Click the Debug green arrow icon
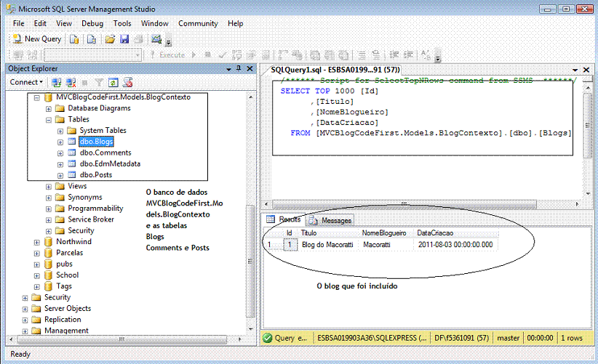The width and height of the screenshot is (598, 364). [194, 55]
